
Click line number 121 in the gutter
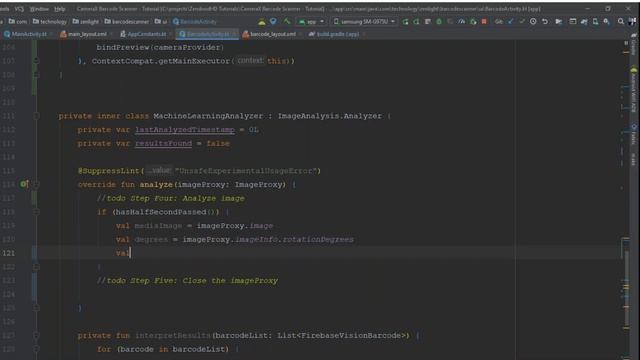pos(8,253)
